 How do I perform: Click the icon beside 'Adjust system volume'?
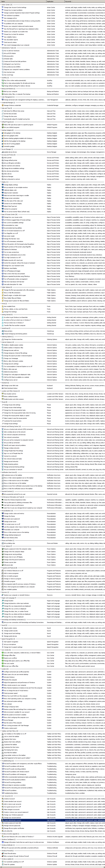click(3, 628)
